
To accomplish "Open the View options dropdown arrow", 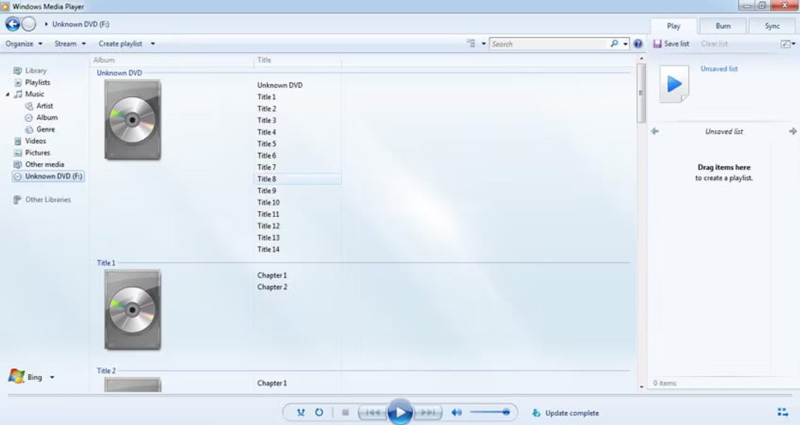I will point(484,44).
